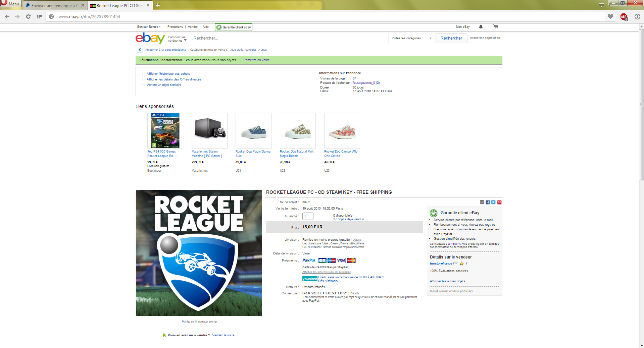Open Afficher l'historique des achats
Viewport: 644px width, 348px height.
pyautogui.click(x=168, y=74)
